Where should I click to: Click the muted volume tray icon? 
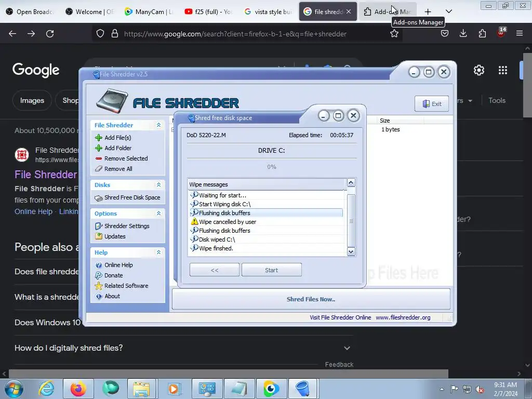click(x=480, y=389)
